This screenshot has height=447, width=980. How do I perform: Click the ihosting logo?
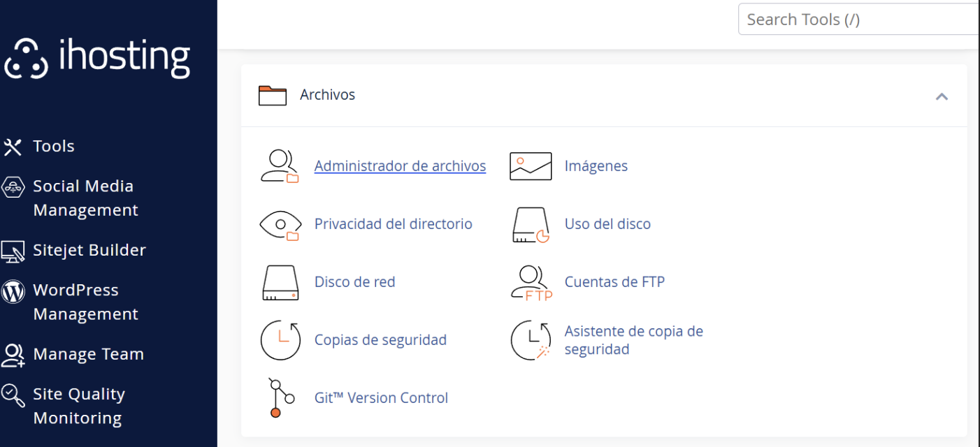coord(98,57)
